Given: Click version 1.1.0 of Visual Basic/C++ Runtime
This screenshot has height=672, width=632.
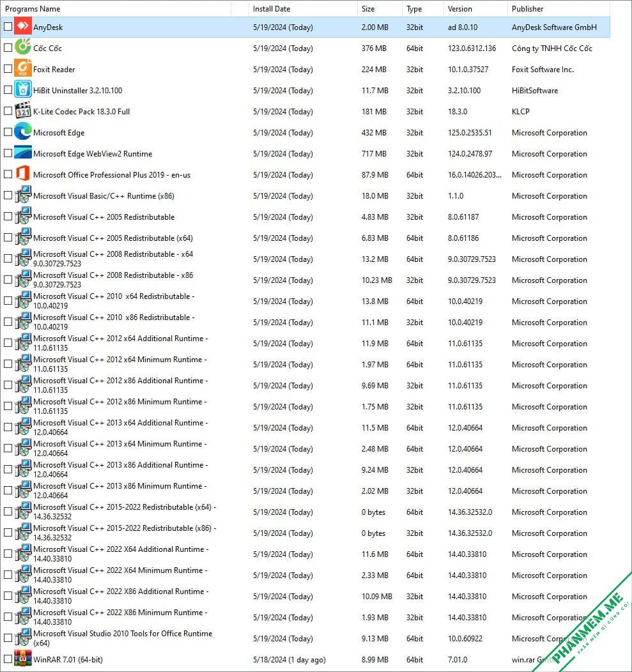Looking at the screenshot, I should (456, 195).
